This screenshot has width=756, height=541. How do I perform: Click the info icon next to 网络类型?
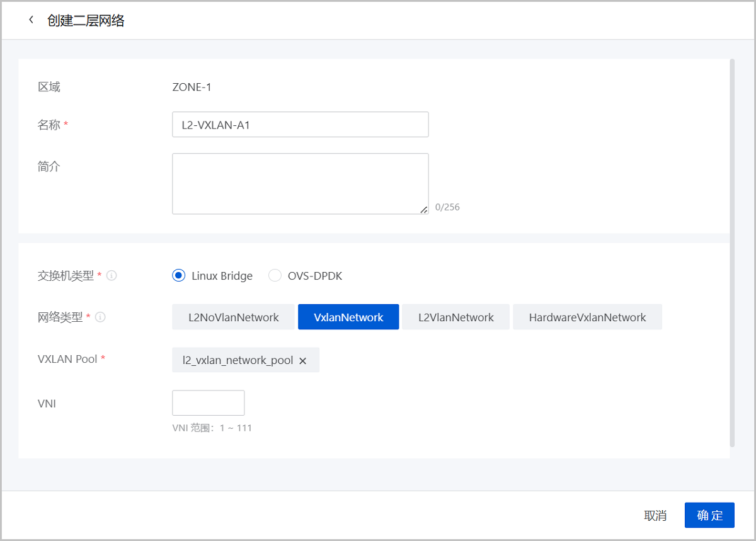[x=100, y=317]
